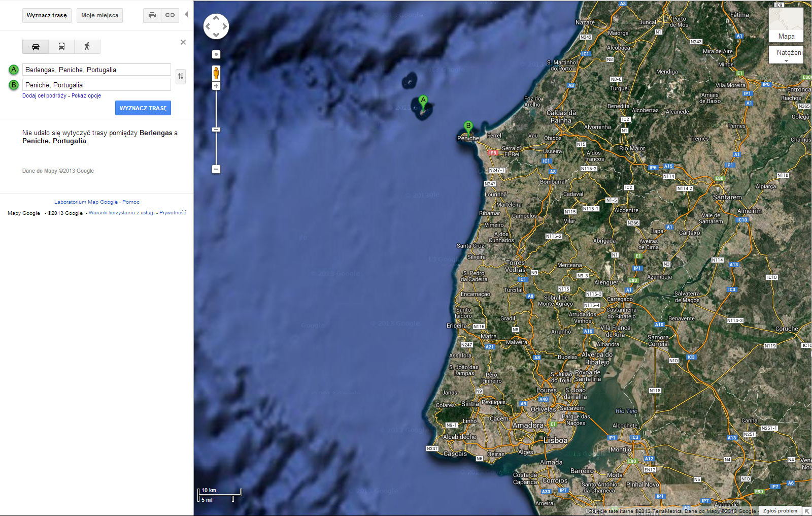Open the Natężenie layers dropdown

(786, 55)
